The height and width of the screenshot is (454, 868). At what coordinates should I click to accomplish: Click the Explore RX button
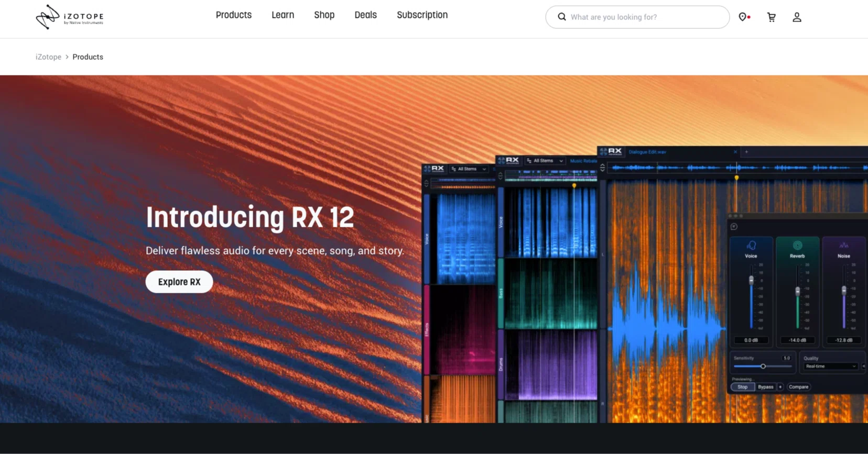pos(179,282)
